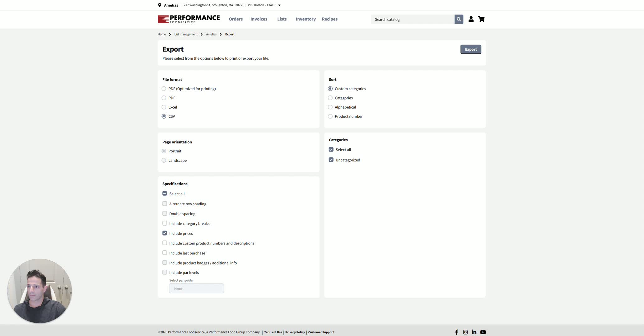644x336 pixels.
Task: Open Terms of Use link
Action: [273, 332]
